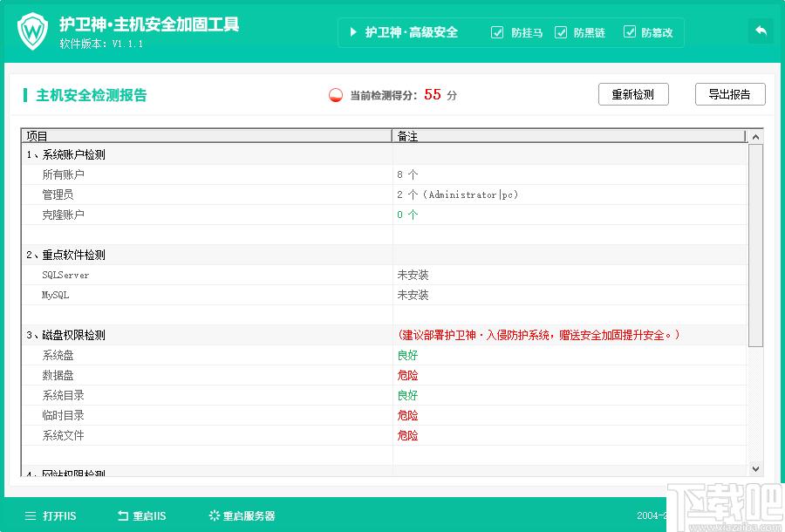The height and width of the screenshot is (532, 785).
Task: Select the 1、系统账户检测 row
Action: click(384, 154)
